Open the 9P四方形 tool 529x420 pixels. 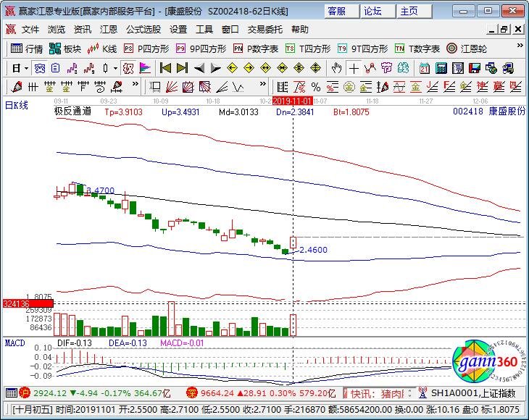tap(201, 49)
